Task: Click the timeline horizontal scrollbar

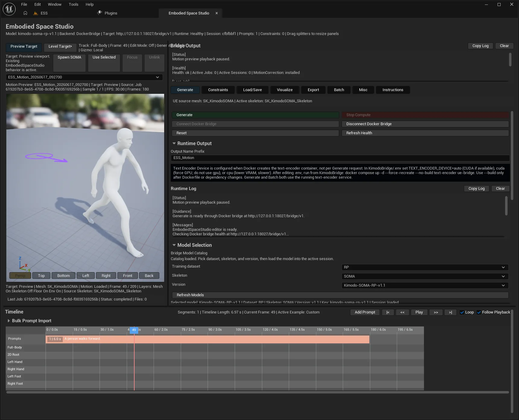Action: [257, 392]
